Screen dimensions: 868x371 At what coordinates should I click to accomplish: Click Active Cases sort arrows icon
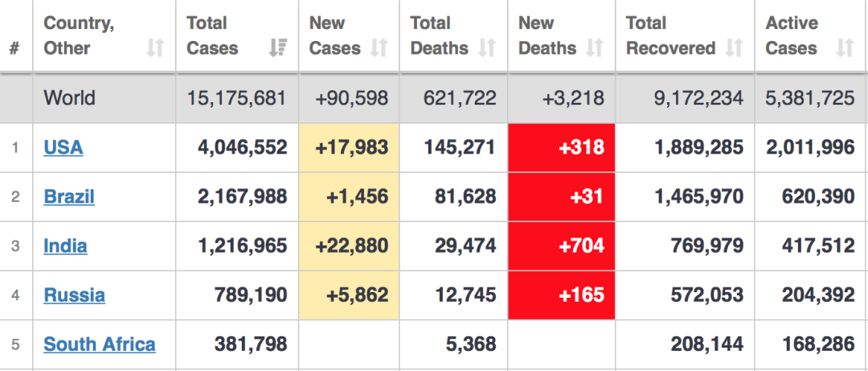pos(845,48)
